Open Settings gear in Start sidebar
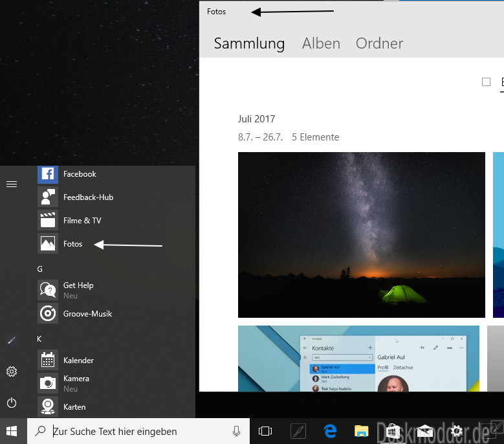Image resolution: width=504 pixels, height=444 pixels. tap(12, 372)
